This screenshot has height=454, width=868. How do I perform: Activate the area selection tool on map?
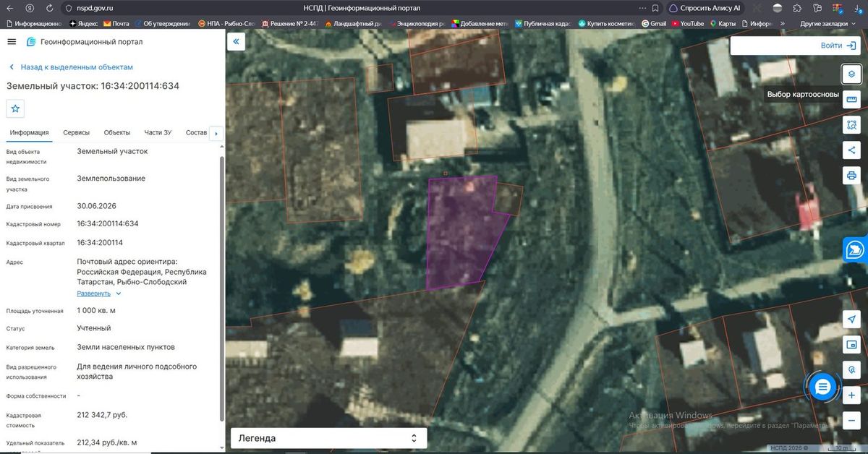coord(851,124)
